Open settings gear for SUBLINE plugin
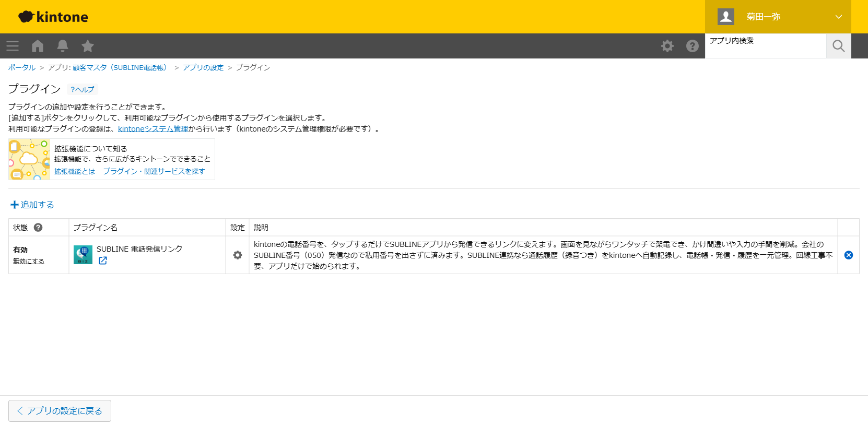Screen dimensions: 868x426 (238, 255)
